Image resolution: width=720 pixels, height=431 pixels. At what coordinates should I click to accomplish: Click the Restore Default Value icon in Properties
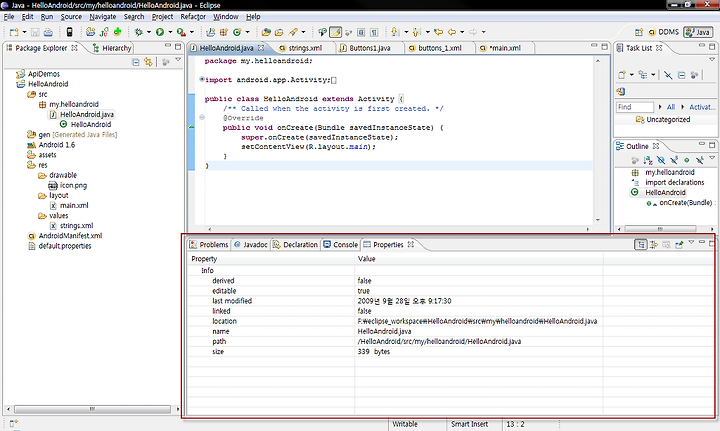pyautogui.click(x=666, y=245)
